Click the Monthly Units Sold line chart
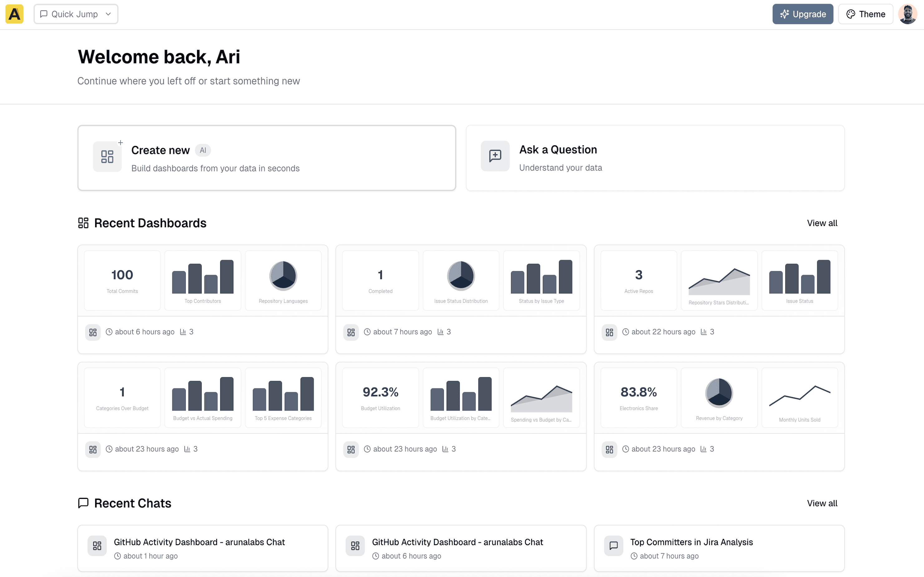This screenshot has width=924, height=577. click(x=799, y=397)
